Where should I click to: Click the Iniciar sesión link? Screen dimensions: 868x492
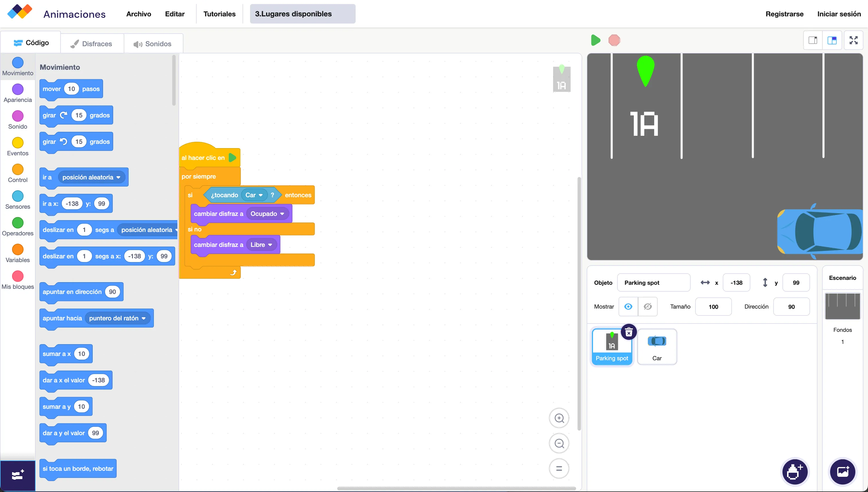point(839,14)
